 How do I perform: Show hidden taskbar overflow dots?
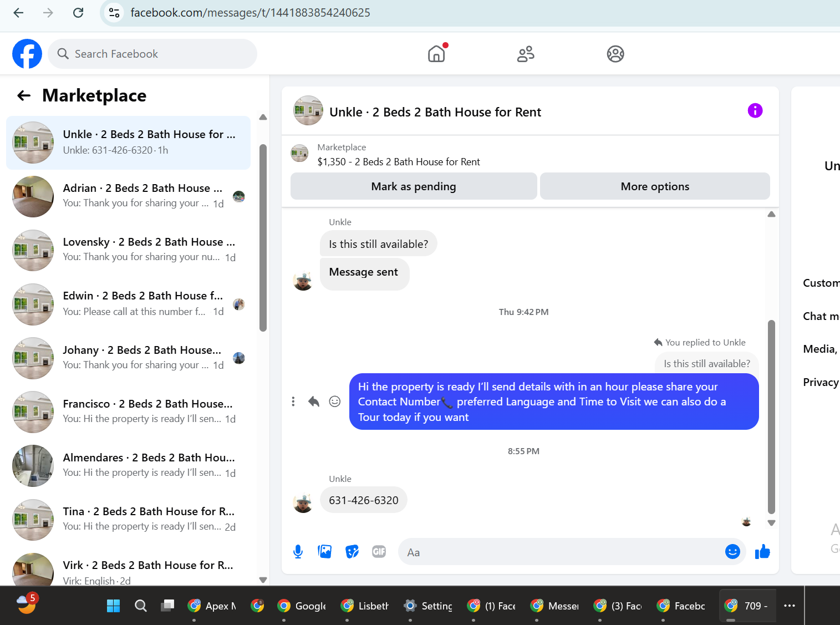click(x=790, y=606)
